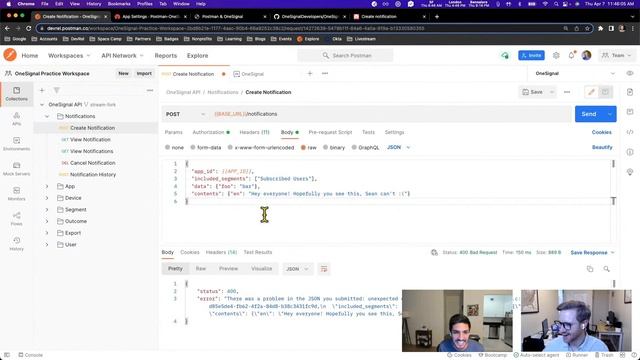
Task: Click the sync status cloud icon
Action: [x=505, y=55]
